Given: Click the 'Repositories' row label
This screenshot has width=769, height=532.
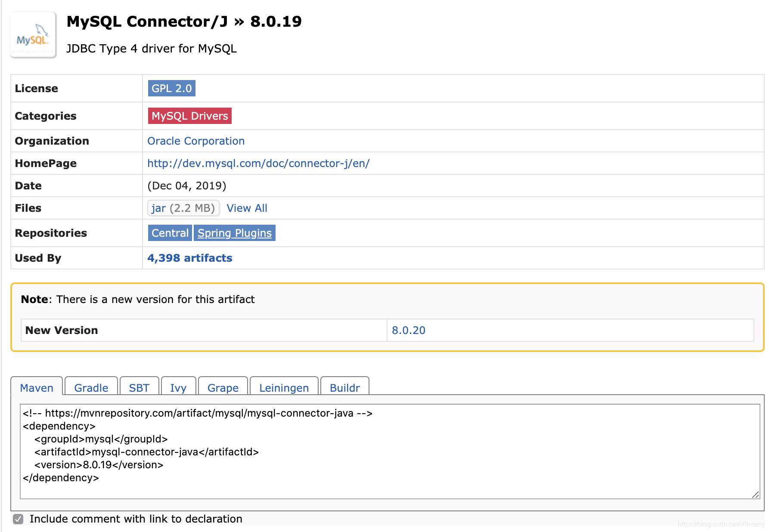Looking at the screenshot, I should (x=51, y=233).
